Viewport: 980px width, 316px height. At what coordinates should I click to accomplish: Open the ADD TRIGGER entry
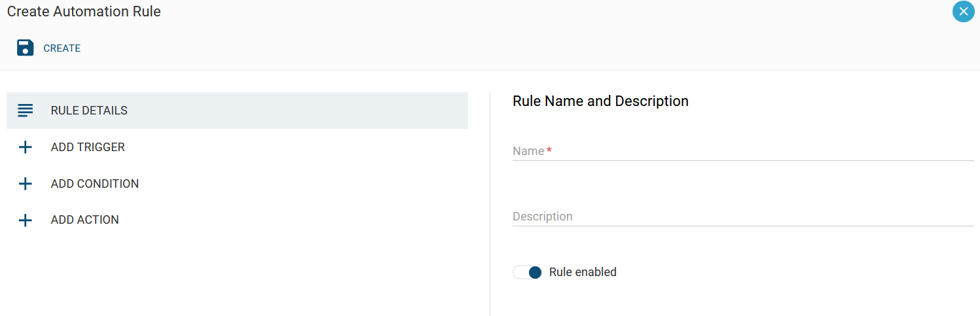(x=237, y=147)
